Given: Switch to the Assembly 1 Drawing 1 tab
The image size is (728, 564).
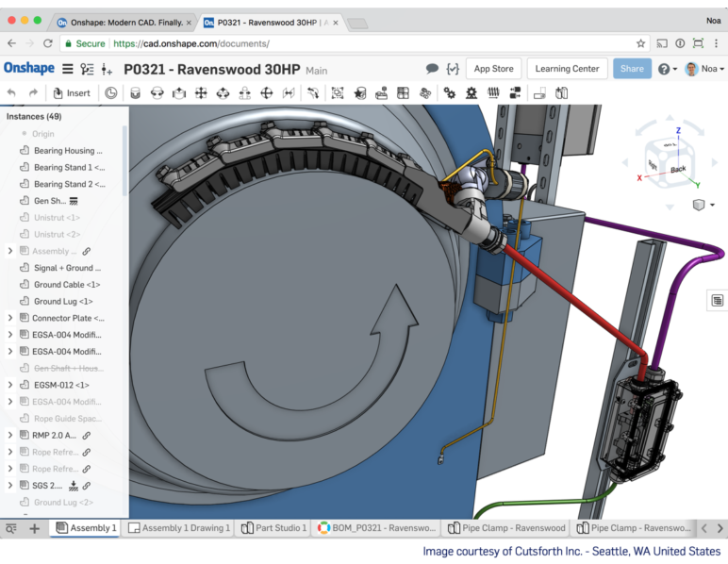Looking at the screenshot, I should click(179, 528).
